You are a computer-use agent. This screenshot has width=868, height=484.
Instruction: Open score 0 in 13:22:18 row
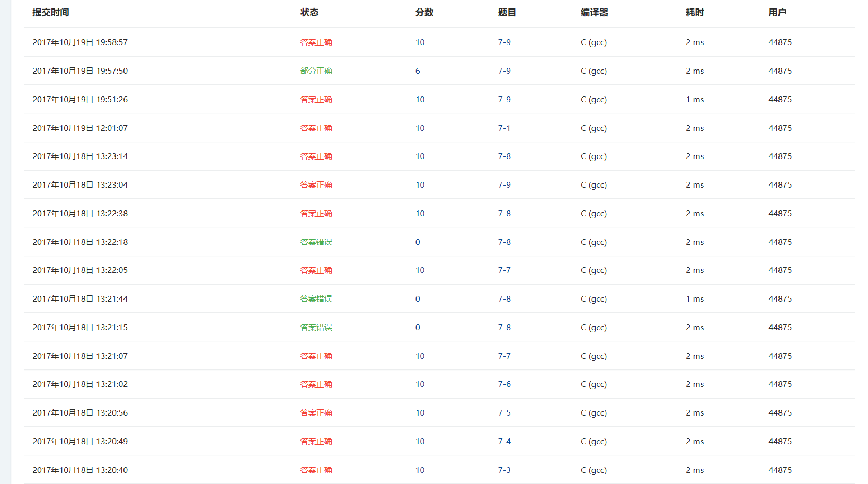[418, 242]
